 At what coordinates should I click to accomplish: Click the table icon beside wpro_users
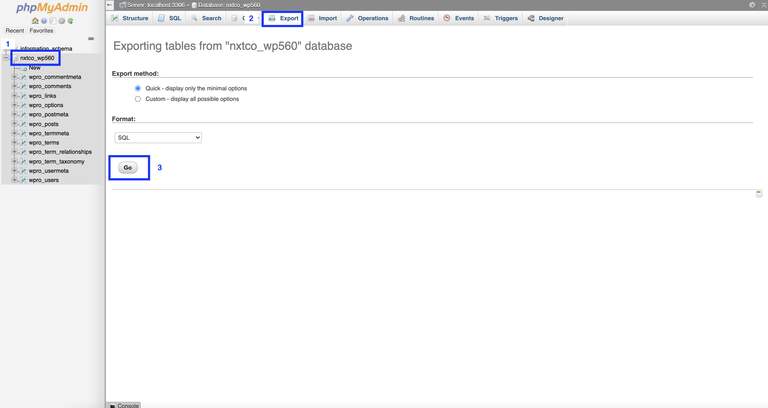click(x=23, y=180)
